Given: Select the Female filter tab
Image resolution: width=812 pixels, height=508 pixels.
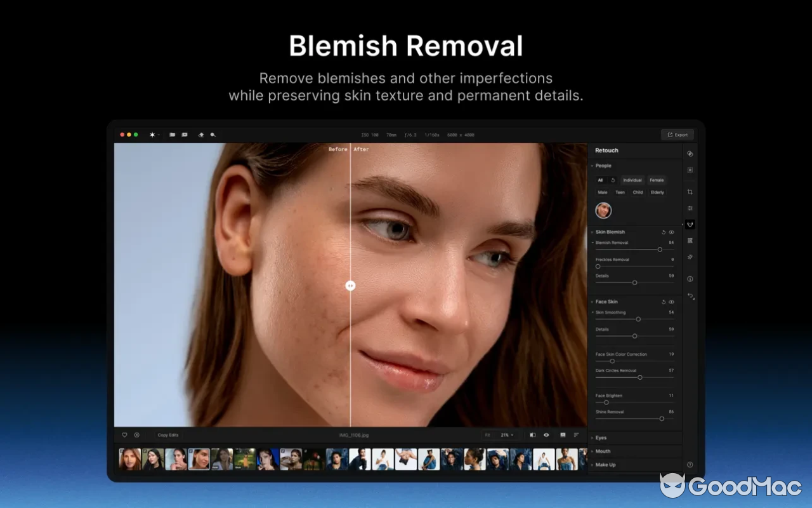Looking at the screenshot, I should click(657, 180).
